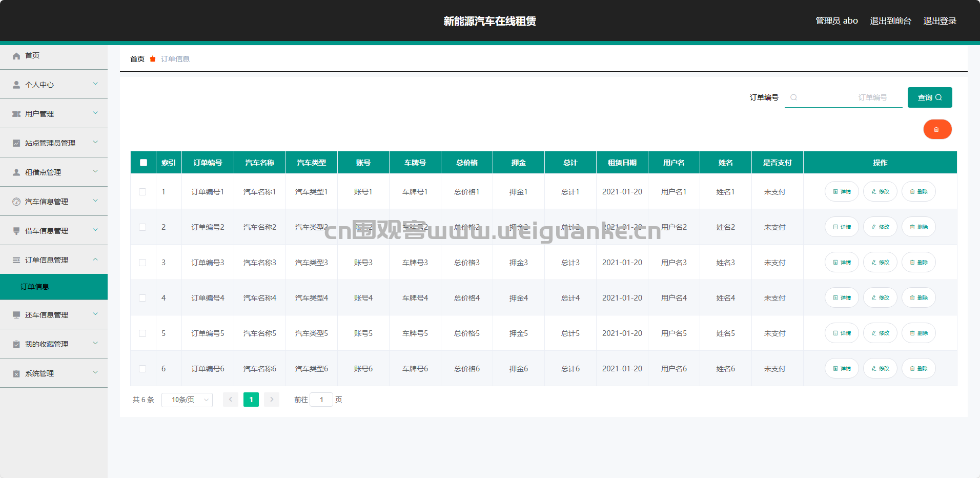The width and height of the screenshot is (980, 478).
Task: Check the checkbox for row 订单编号6
Action: 142,369
